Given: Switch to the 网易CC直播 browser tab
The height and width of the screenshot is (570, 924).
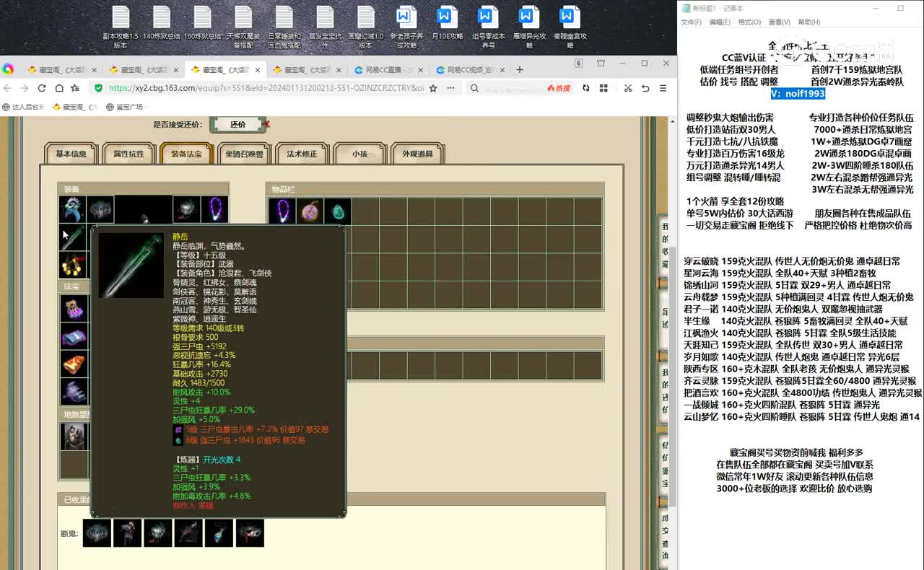Looking at the screenshot, I should 389,70.
